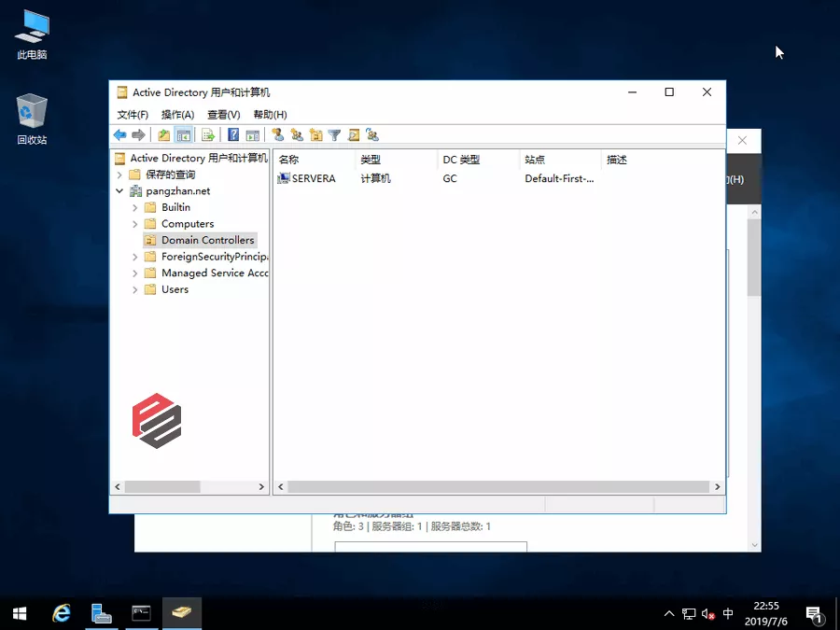Click the Back arrow in toolbar
This screenshot has height=630, width=840.
coord(119,135)
